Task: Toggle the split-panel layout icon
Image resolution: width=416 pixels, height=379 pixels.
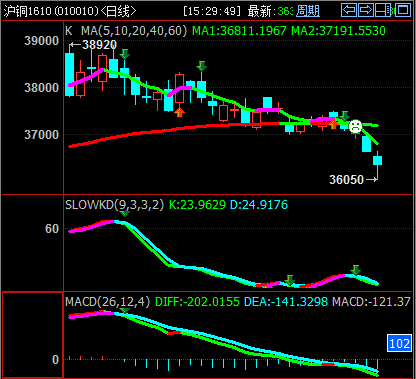Action: coord(382,10)
